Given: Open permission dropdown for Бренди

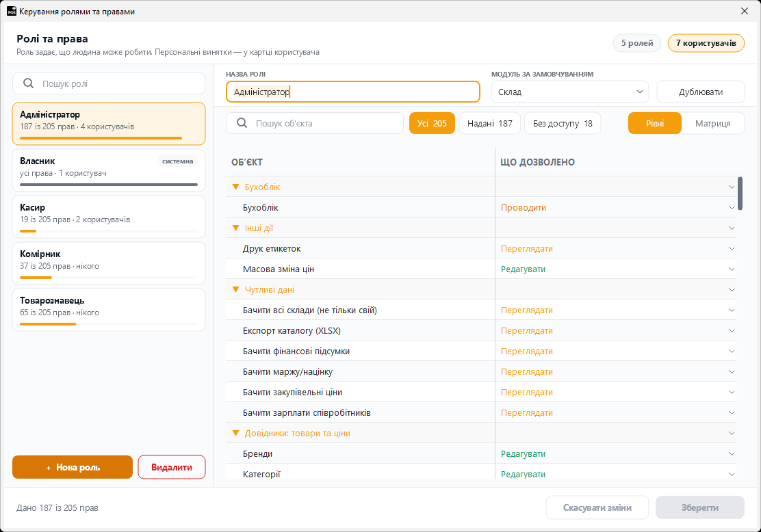Looking at the screenshot, I should [732, 454].
